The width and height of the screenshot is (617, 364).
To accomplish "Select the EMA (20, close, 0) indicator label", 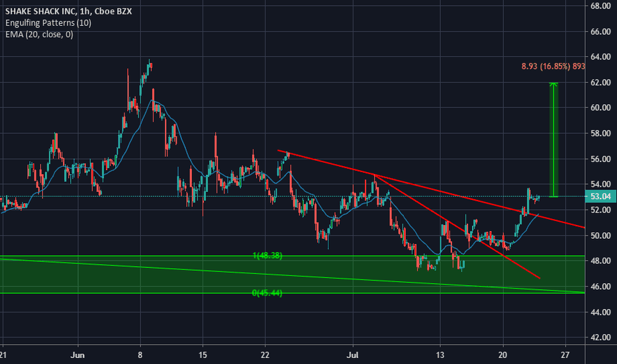I will point(39,34).
